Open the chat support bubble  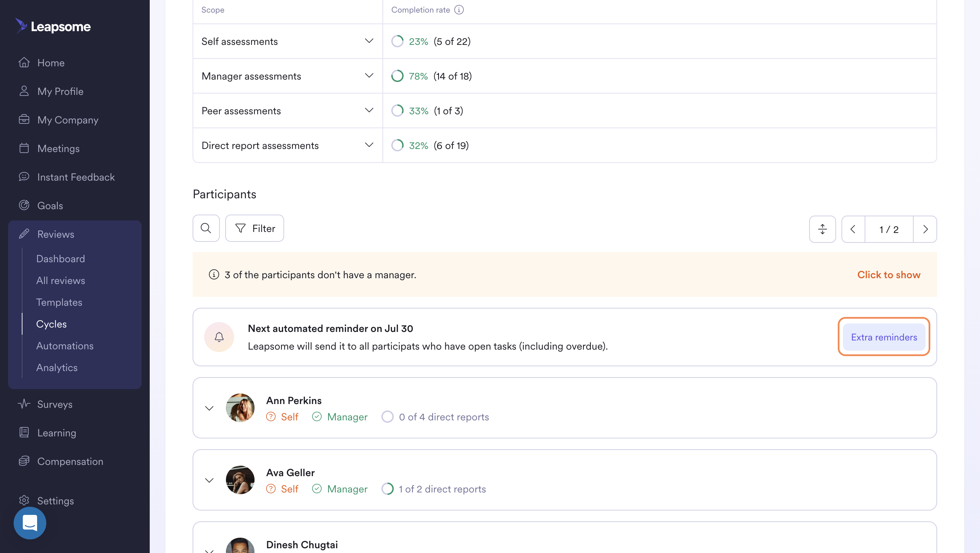pos(30,523)
